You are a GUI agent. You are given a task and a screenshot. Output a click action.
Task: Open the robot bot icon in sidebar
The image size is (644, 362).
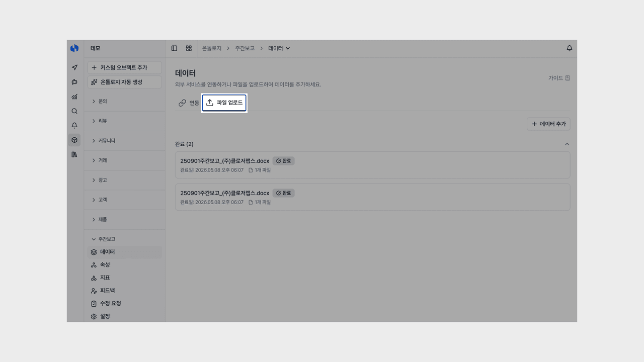[x=74, y=82]
